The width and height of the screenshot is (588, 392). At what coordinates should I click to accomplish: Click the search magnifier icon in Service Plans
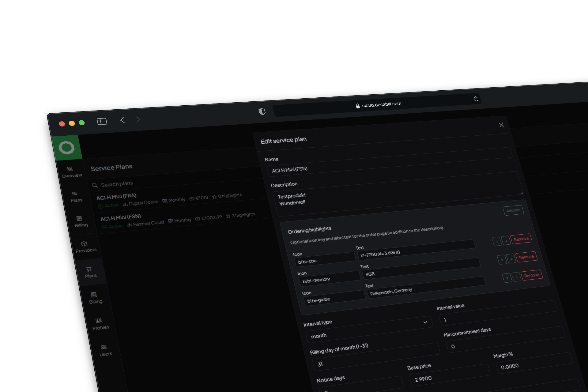pyautogui.click(x=95, y=185)
